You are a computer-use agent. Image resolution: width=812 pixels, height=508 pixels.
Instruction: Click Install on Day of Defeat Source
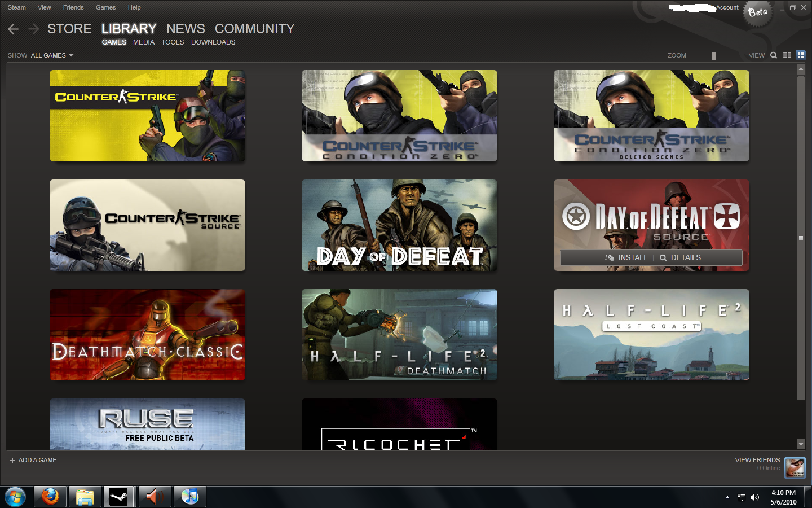click(626, 257)
